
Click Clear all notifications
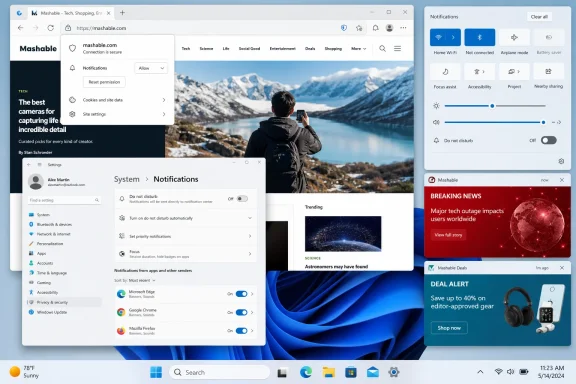[539, 17]
